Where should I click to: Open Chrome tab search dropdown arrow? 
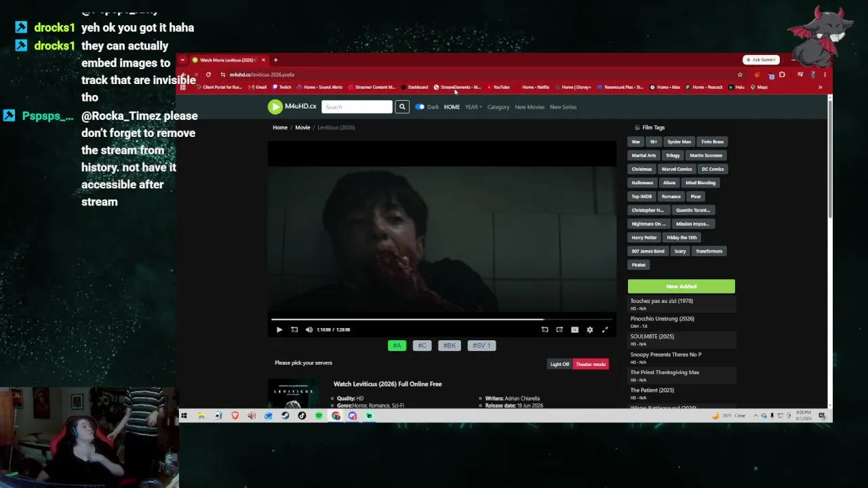click(182, 60)
